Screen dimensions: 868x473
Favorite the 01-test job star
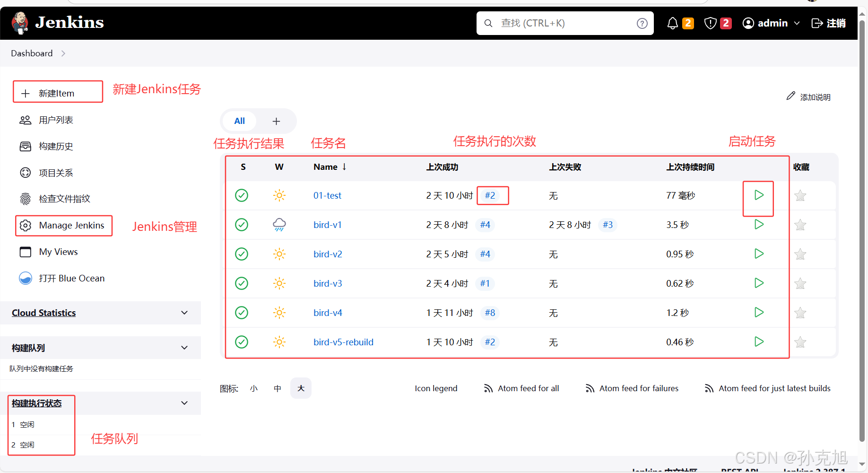pos(800,195)
